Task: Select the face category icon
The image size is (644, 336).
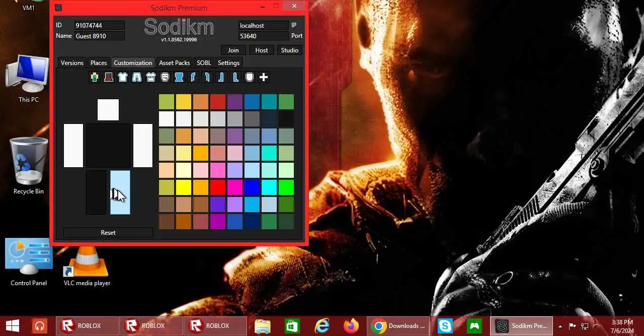Action: (x=165, y=77)
